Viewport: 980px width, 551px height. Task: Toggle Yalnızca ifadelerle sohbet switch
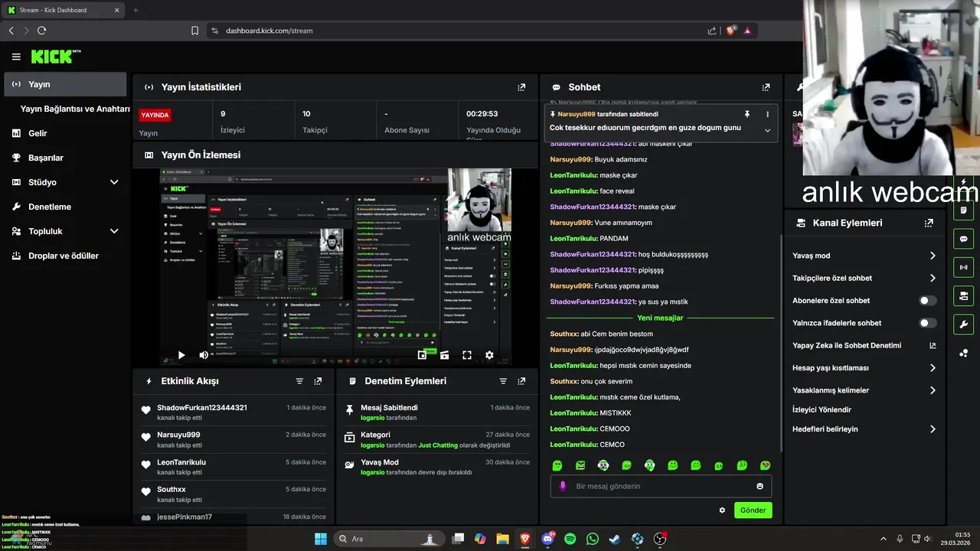click(x=927, y=323)
